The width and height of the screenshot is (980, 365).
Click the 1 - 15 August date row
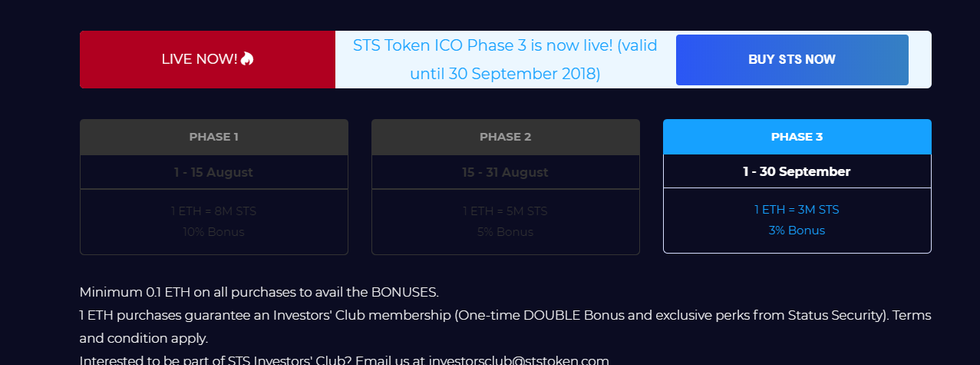click(214, 172)
